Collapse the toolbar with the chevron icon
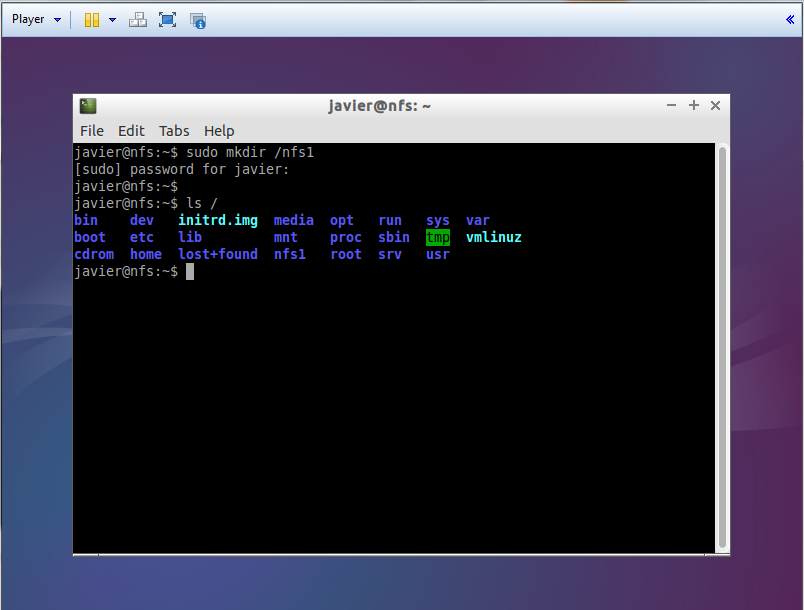This screenshot has width=804, height=610. [790, 18]
